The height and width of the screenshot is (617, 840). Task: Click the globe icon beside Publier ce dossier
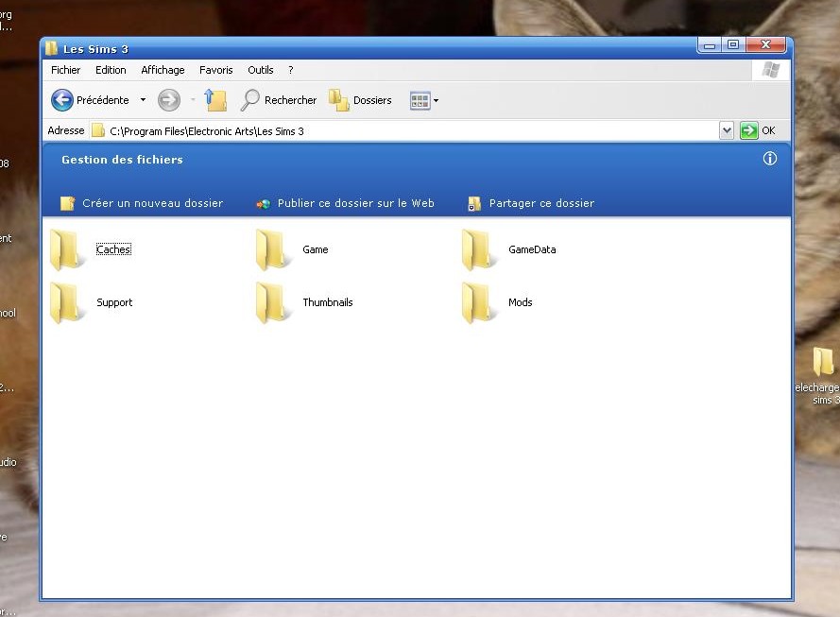(263, 203)
